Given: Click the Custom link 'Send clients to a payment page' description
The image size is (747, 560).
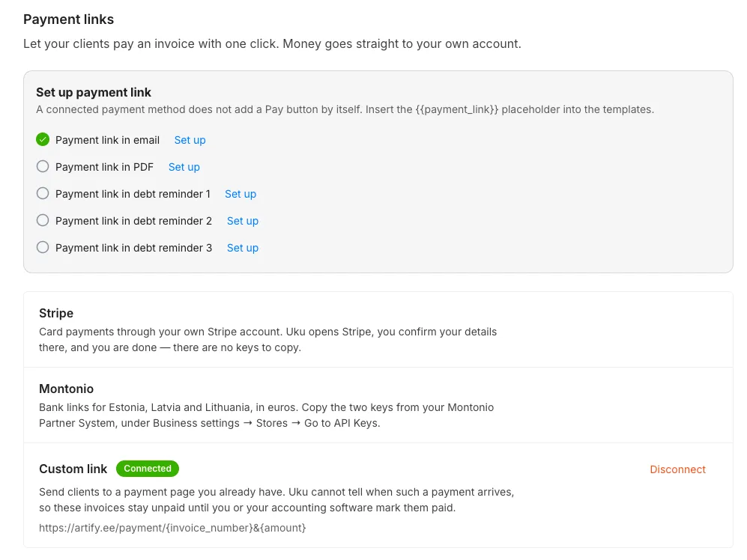Looking at the screenshot, I should [276, 500].
